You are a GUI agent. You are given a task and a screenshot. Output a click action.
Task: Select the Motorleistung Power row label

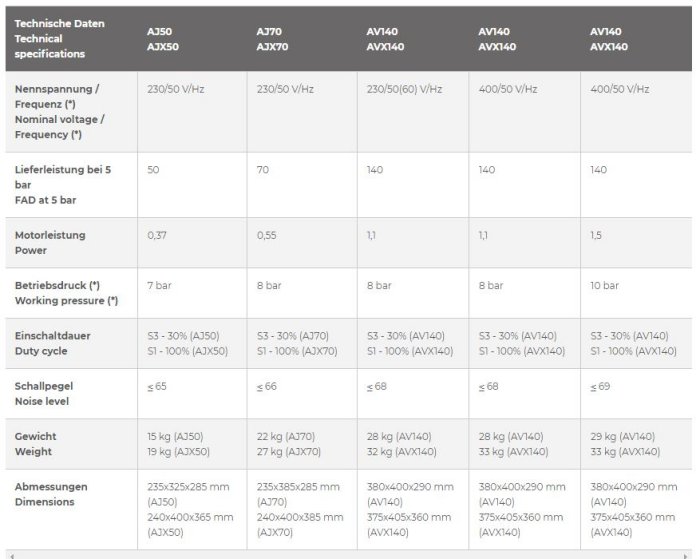click(50, 243)
